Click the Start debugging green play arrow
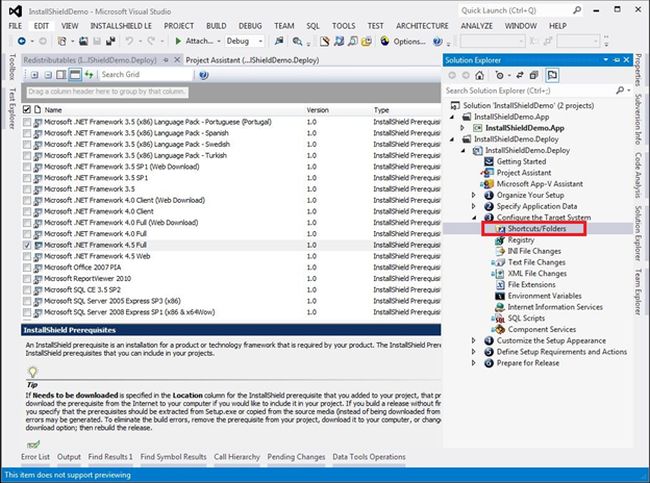The height and width of the screenshot is (483, 650). click(x=178, y=41)
